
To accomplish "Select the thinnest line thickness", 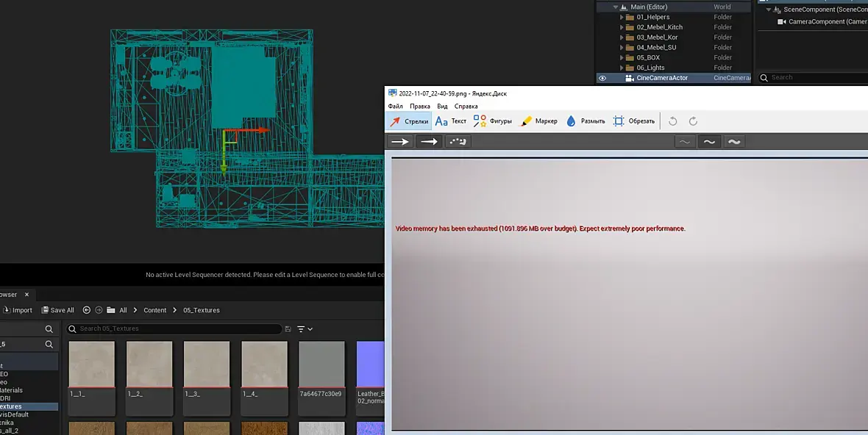I will click(x=685, y=142).
